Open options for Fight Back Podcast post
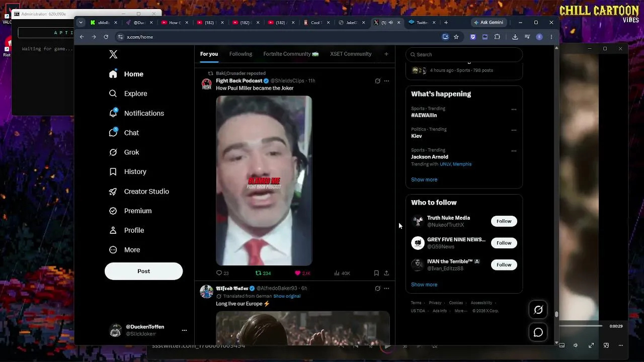This screenshot has height=362, width=644. [x=386, y=81]
